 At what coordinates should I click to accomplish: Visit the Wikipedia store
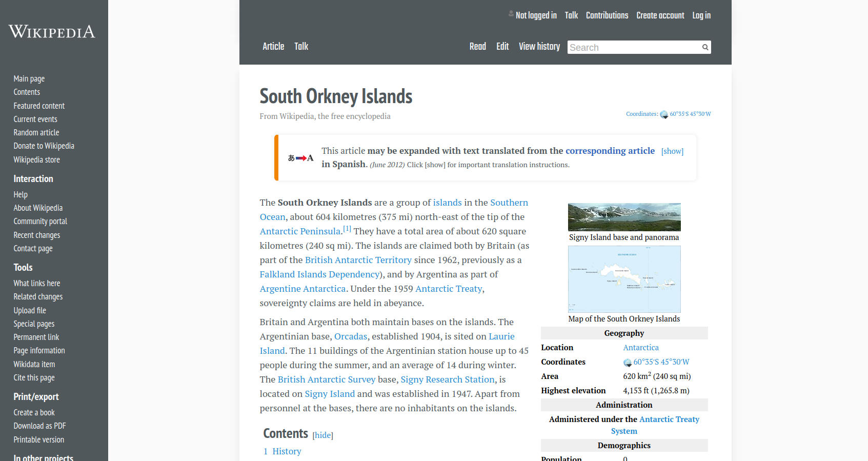click(37, 159)
